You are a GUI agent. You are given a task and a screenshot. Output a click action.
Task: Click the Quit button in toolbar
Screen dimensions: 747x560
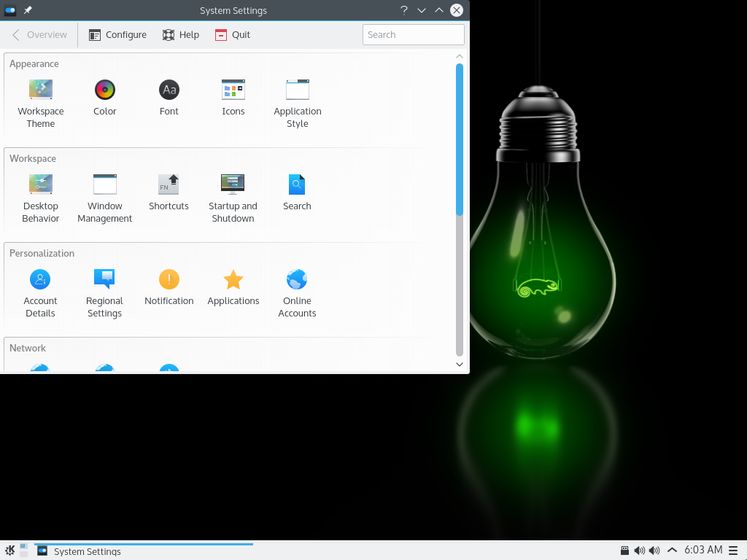233,35
